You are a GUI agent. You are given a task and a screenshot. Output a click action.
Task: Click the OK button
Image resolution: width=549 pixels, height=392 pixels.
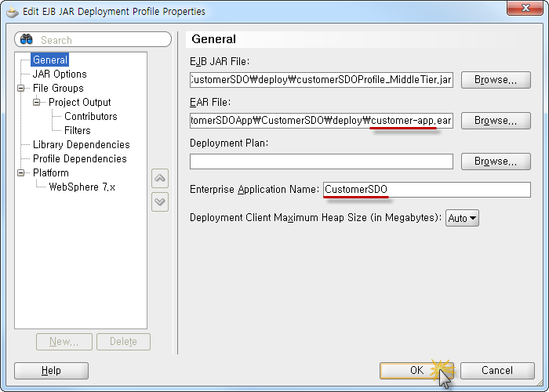[416, 371]
